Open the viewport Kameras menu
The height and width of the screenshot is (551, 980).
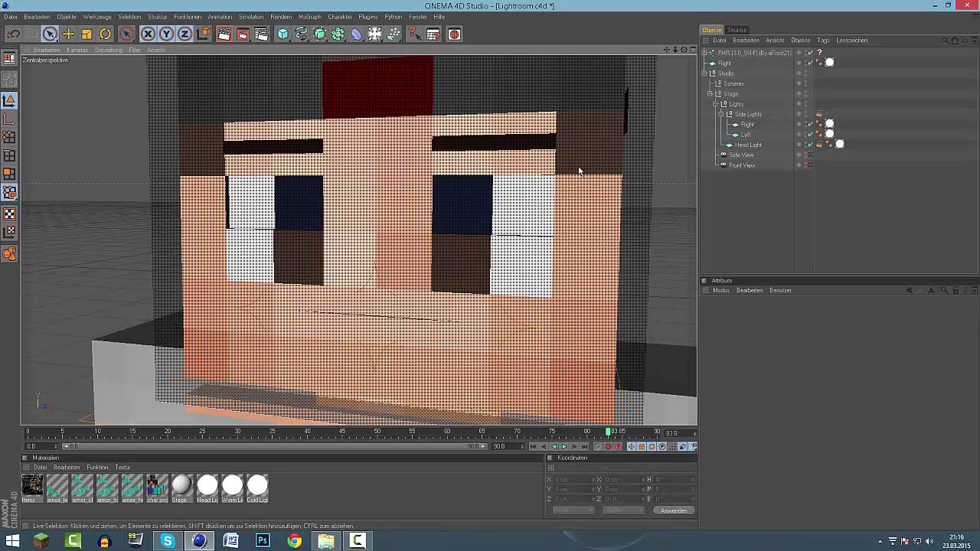coord(77,50)
